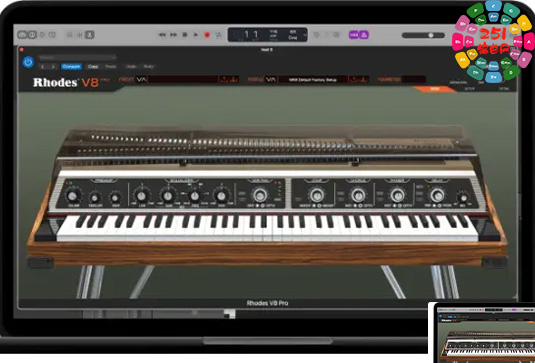Screen dimensions: 535x363
Task: Click the Chorus section large knob
Action: click(x=358, y=195)
